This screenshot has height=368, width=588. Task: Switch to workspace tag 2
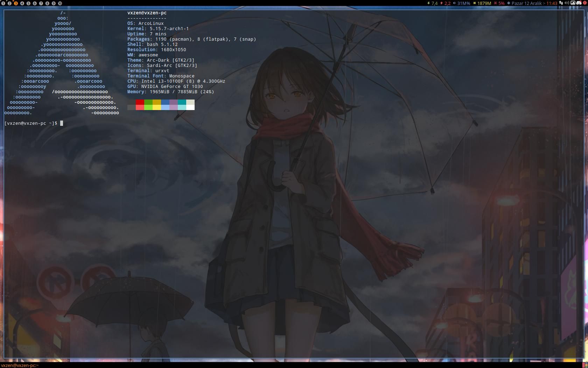[9, 3]
